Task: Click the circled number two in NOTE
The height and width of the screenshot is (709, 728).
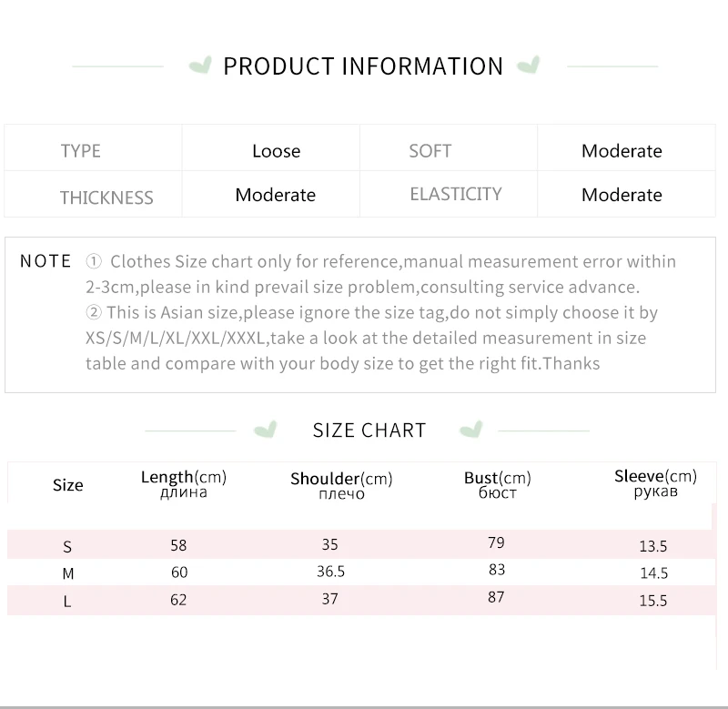Action: point(94,312)
